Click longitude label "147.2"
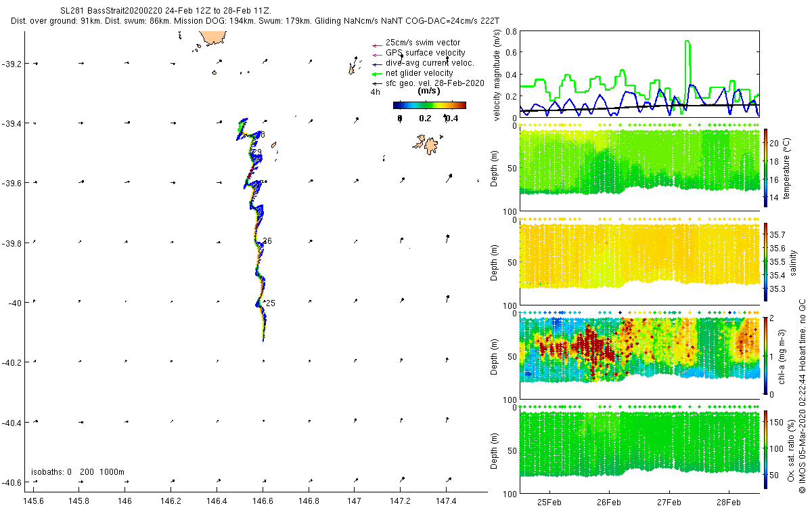The image size is (812, 508). (400, 501)
